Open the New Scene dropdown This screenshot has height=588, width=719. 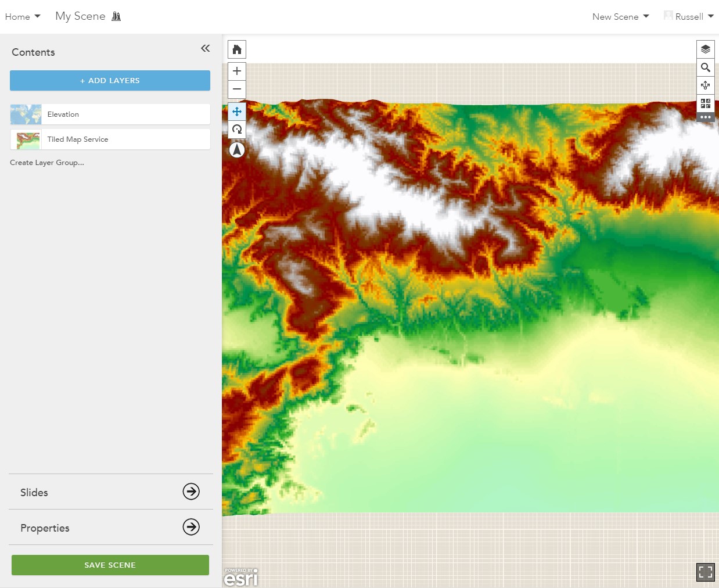(621, 17)
